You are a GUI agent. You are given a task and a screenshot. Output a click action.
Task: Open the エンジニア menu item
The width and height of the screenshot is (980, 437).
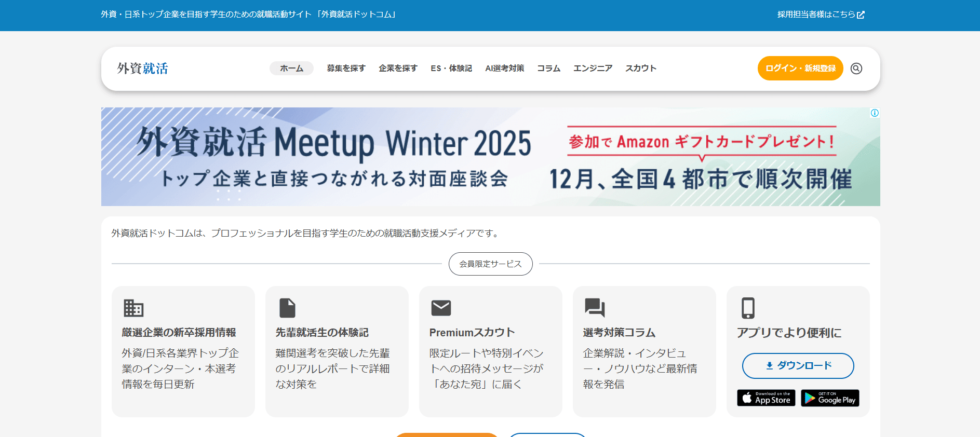point(593,69)
